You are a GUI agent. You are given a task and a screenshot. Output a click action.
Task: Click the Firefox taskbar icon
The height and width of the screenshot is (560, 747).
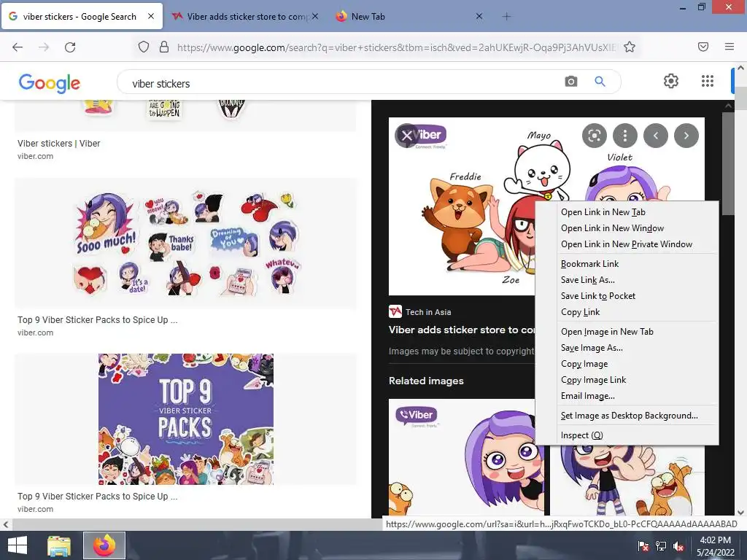pyautogui.click(x=104, y=545)
